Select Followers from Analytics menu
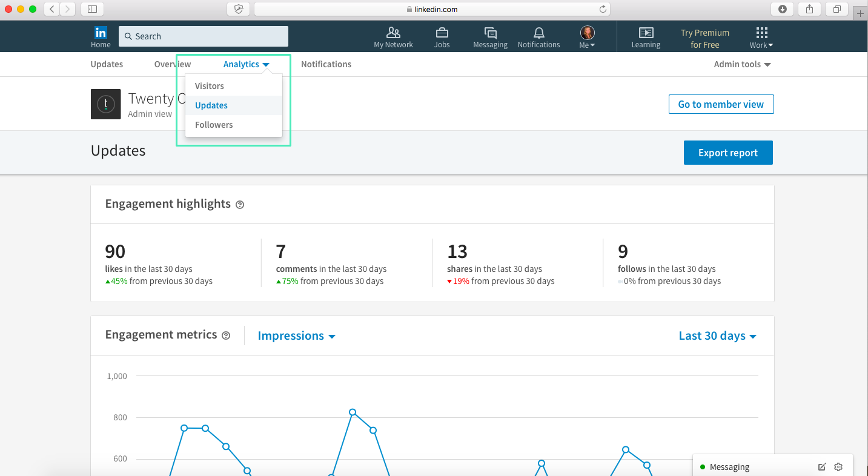Image resolution: width=868 pixels, height=476 pixels. pyautogui.click(x=214, y=125)
